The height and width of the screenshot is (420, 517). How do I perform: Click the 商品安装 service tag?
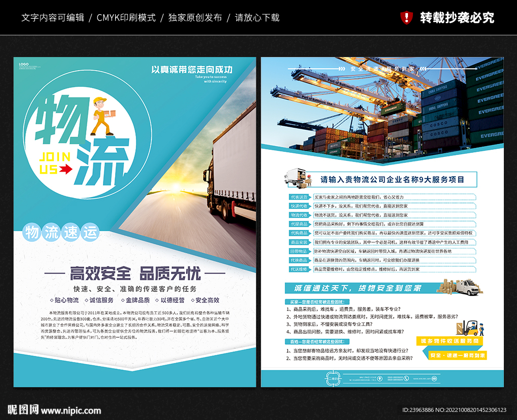pos(299,242)
